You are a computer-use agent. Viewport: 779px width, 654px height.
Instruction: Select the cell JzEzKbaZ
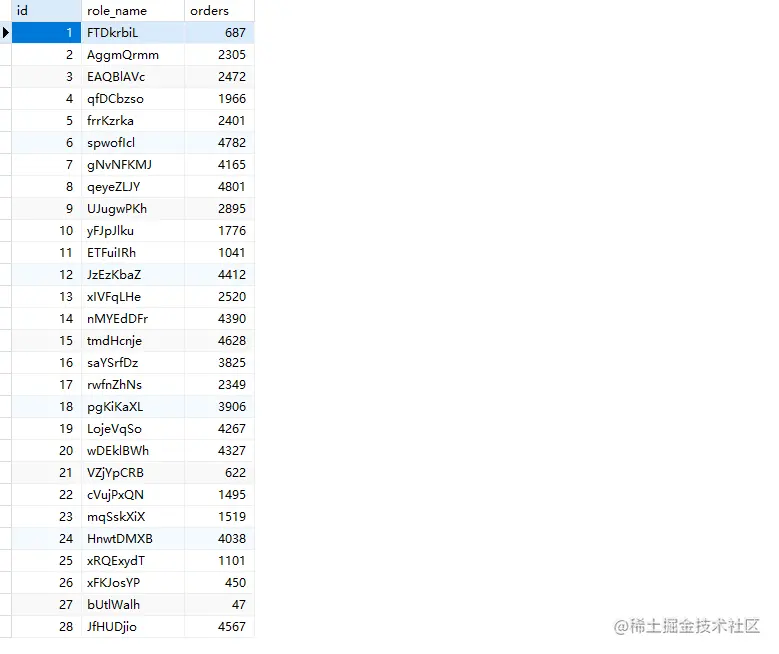[x=133, y=275]
